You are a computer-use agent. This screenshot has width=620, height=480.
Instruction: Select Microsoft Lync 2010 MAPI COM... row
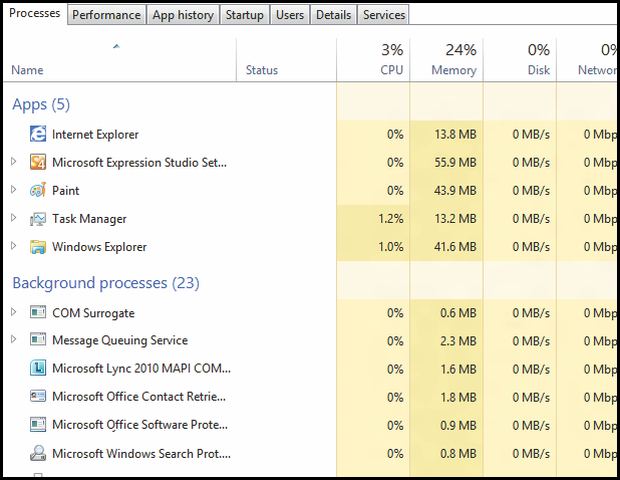pos(310,369)
